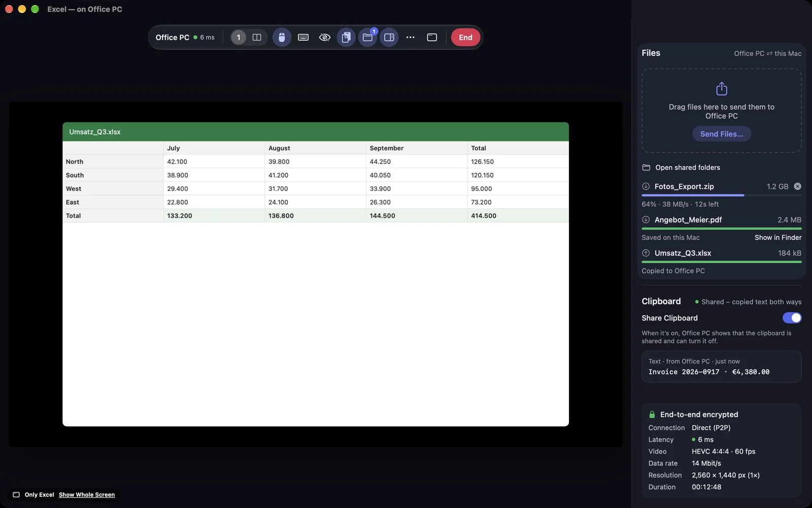Open shared folders
Image resolution: width=812 pixels, height=508 pixels.
[x=688, y=168]
